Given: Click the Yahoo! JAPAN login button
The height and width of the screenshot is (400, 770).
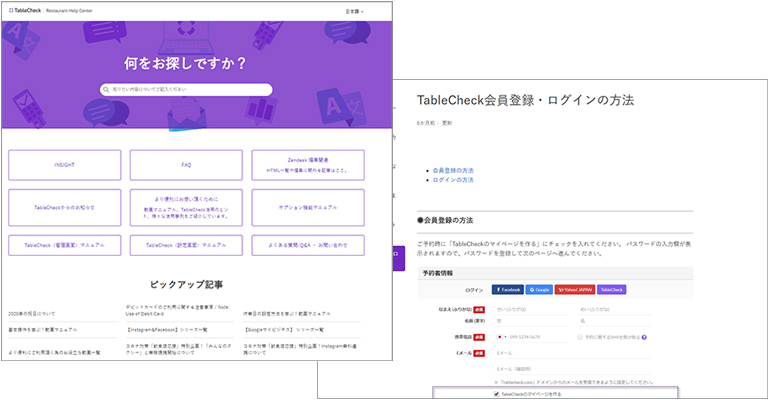Looking at the screenshot, I should pos(575,290).
